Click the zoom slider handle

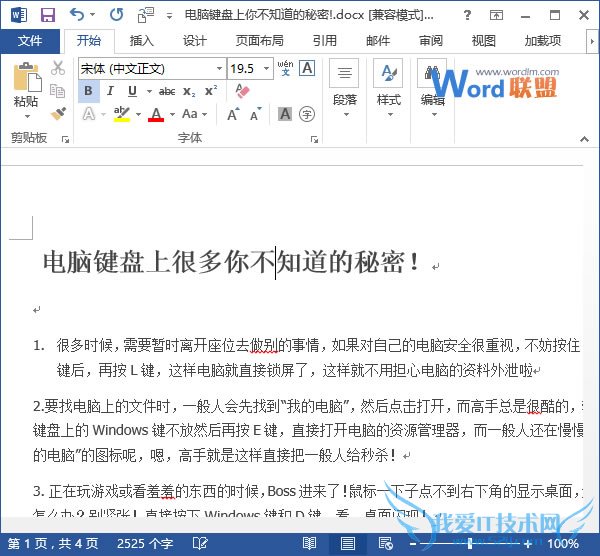click(470, 543)
